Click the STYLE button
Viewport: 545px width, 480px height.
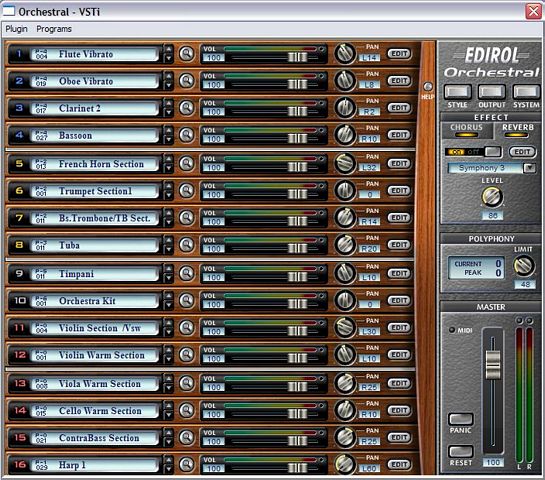(x=457, y=91)
